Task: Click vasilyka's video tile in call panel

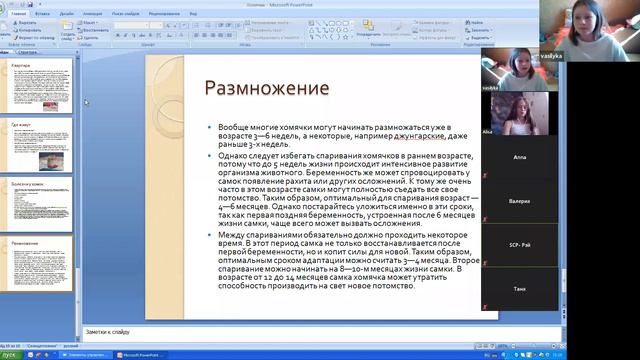Action: [x=520, y=69]
